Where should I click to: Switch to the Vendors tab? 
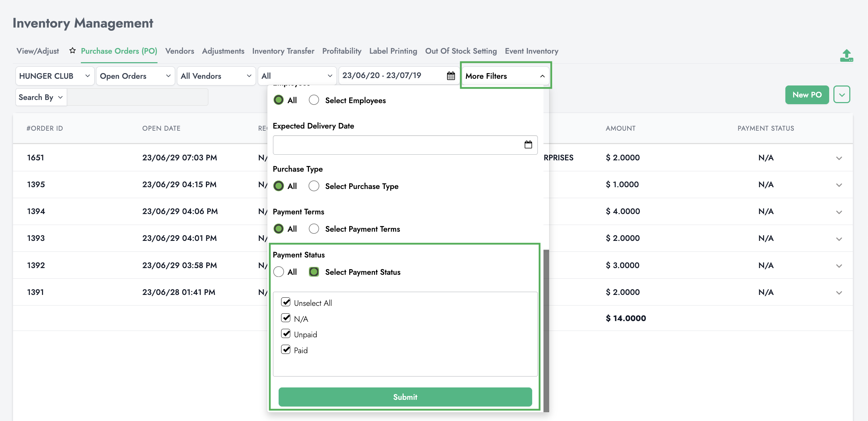[x=179, y=51]
